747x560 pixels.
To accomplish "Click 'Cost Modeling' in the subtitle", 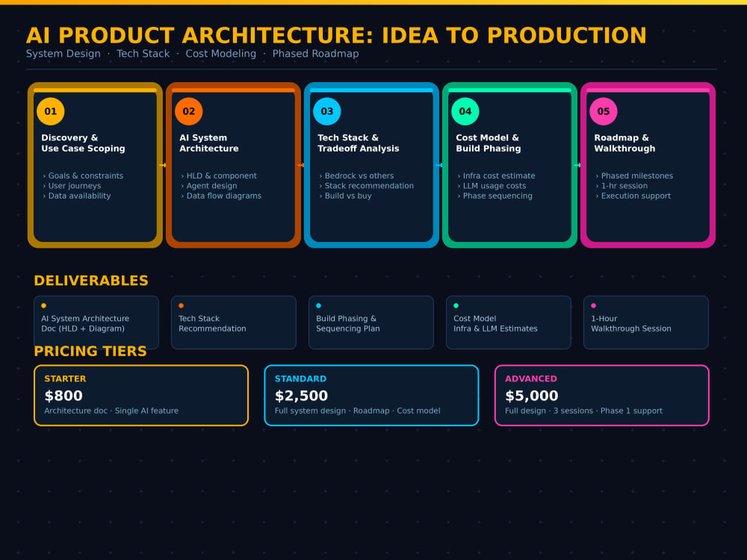I will tap(221, 54).
